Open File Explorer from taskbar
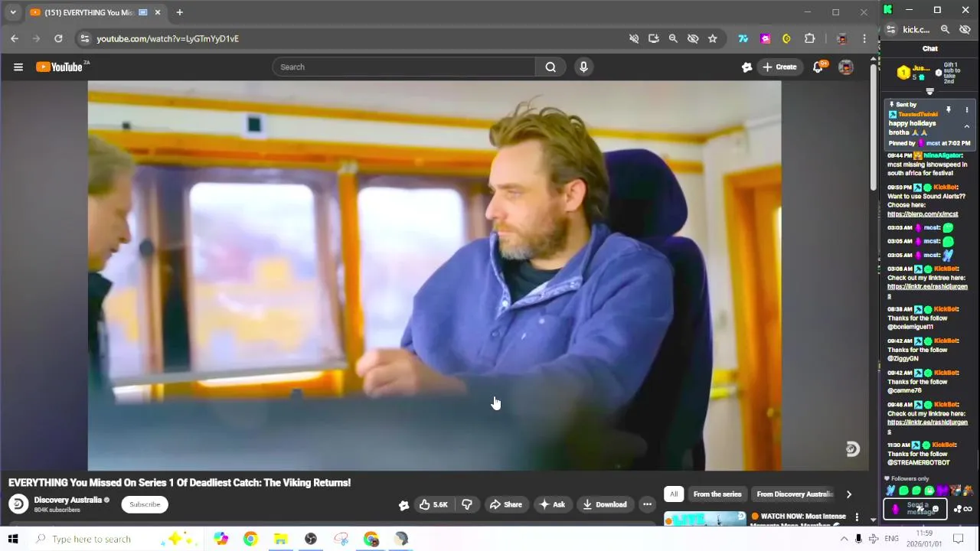The height and width of the screenshot is (551, 980). click(280, 539)
